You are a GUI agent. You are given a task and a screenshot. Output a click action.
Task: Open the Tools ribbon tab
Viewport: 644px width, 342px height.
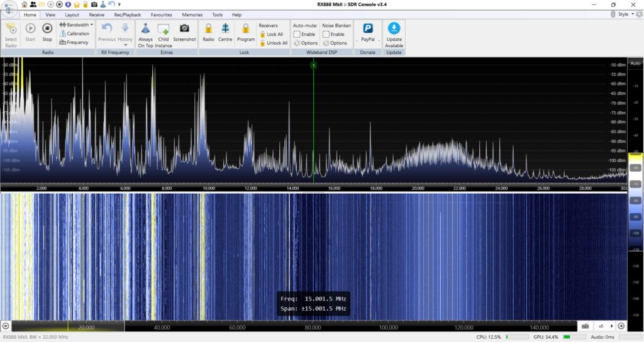tap(217, 15)
